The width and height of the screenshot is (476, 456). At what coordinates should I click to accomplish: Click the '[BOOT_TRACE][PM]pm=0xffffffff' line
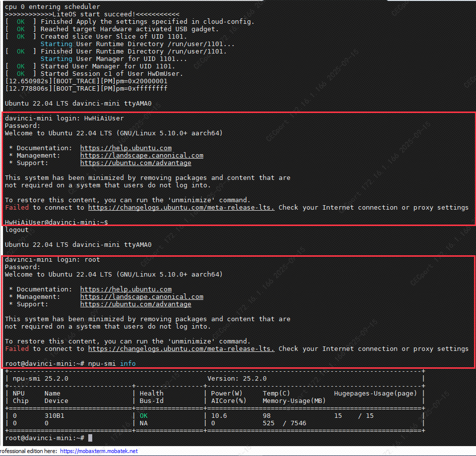point(86,89)
